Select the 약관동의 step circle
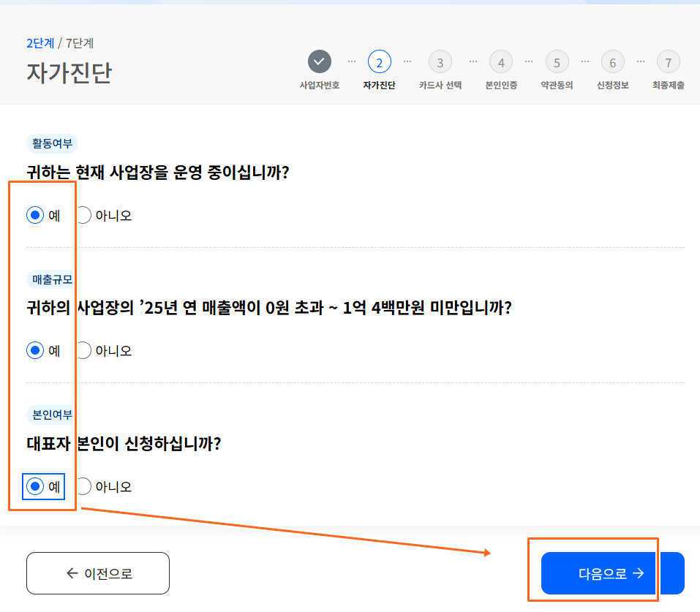The width and height of the screenshot is (700, 612). [x=556, y=62]
